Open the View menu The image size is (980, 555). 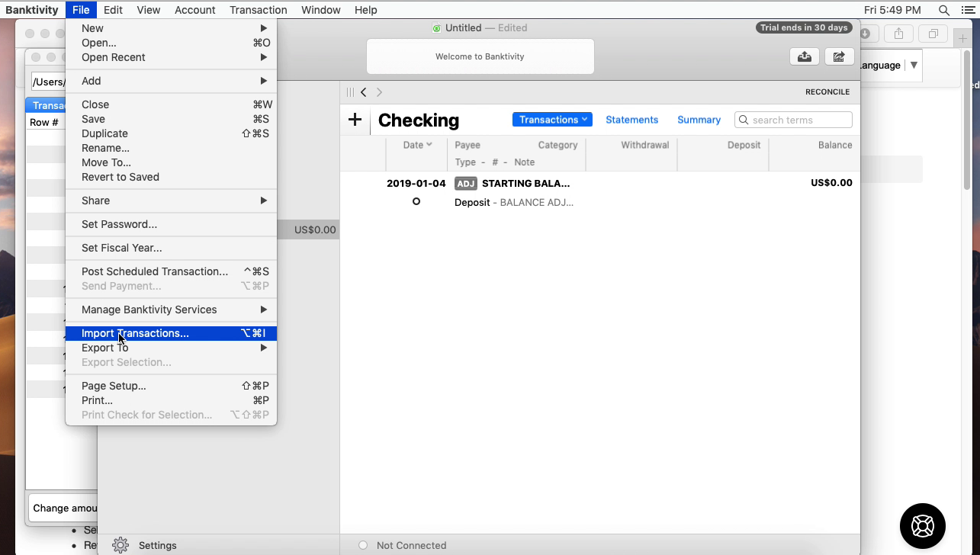[x=148, y=10]
